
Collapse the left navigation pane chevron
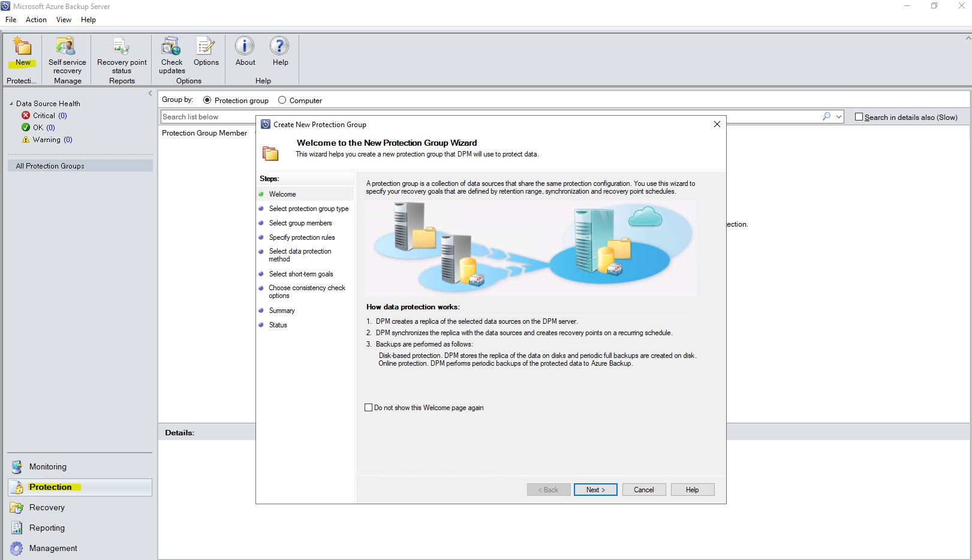[x=150, y=93]
